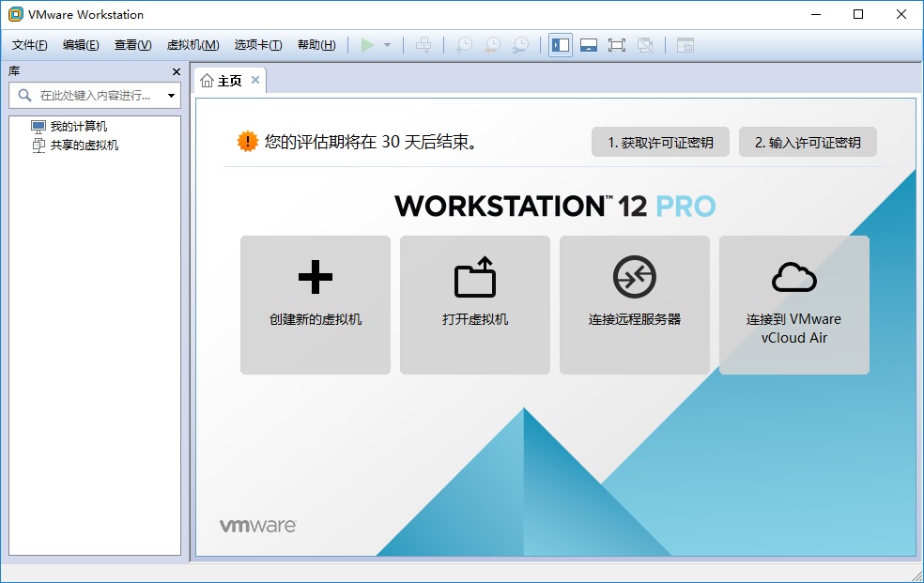The image size is (924, 583).
Task: Open the snapshot manager toolbar icon
Action: click(x=520, y=45)
